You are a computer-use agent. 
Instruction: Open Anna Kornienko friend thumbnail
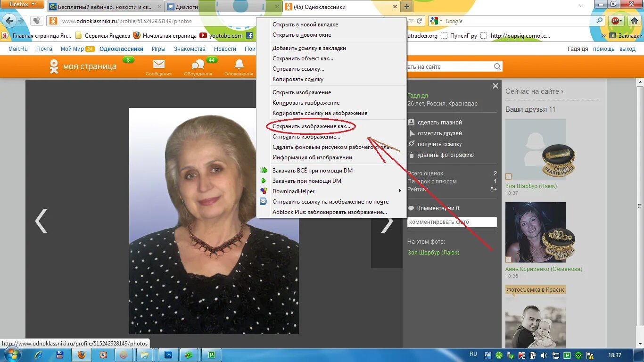point(536,232)
